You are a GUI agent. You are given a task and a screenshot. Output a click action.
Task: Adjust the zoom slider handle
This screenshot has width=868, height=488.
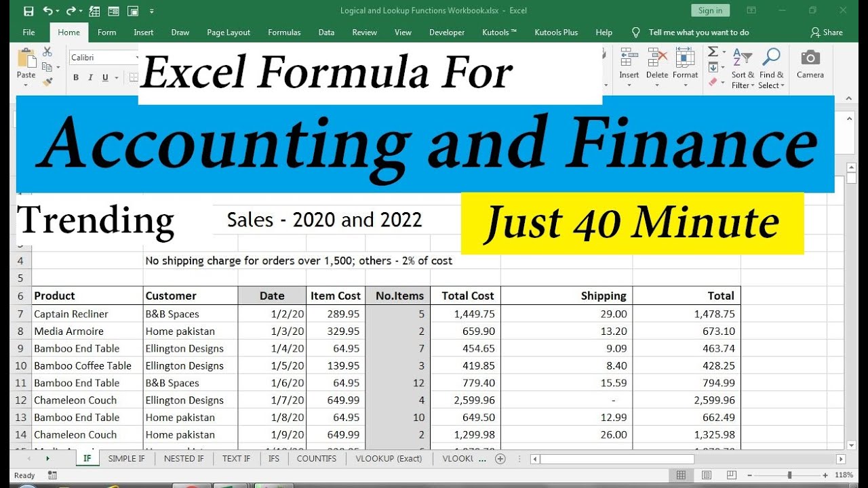[x=790, y=476]
